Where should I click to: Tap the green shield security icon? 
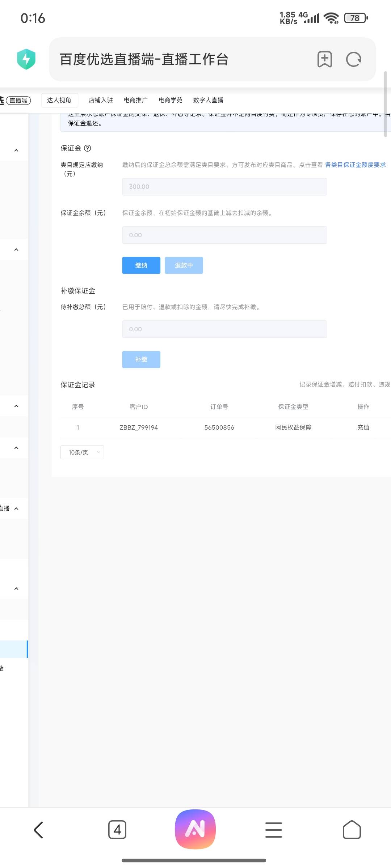coord(26,59)
